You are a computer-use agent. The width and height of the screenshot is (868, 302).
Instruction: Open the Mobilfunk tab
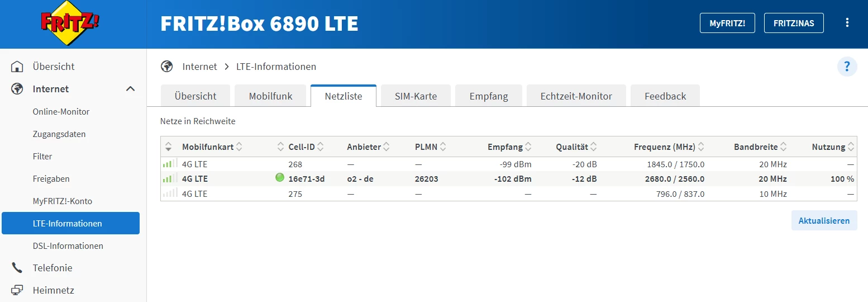coord(270,96)
